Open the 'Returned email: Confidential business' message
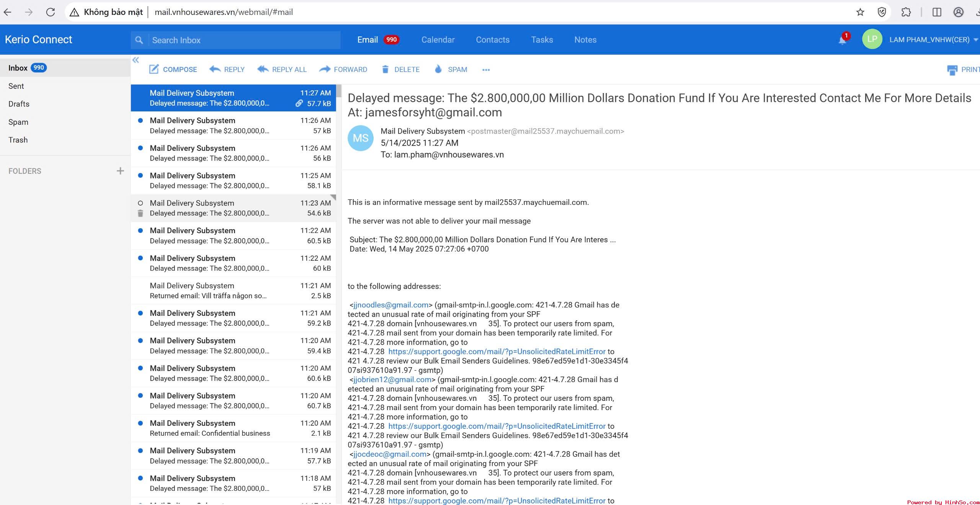 click(x=234, y=428)
